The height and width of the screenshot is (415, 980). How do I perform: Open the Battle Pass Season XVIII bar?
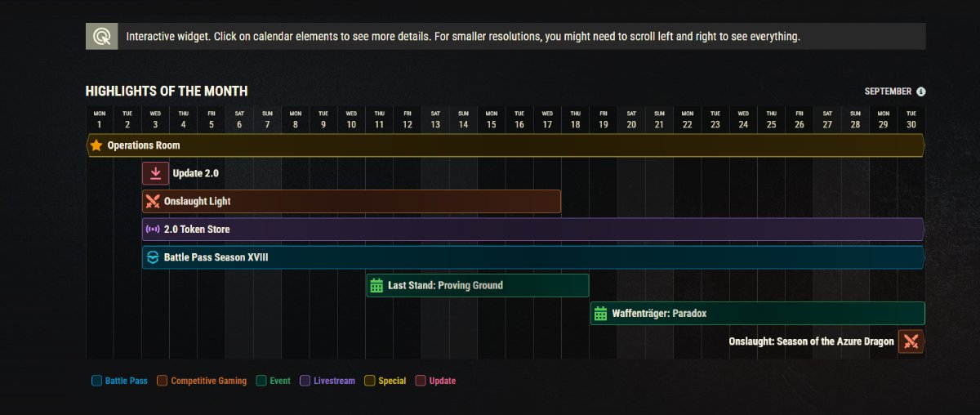click(533, 257)
